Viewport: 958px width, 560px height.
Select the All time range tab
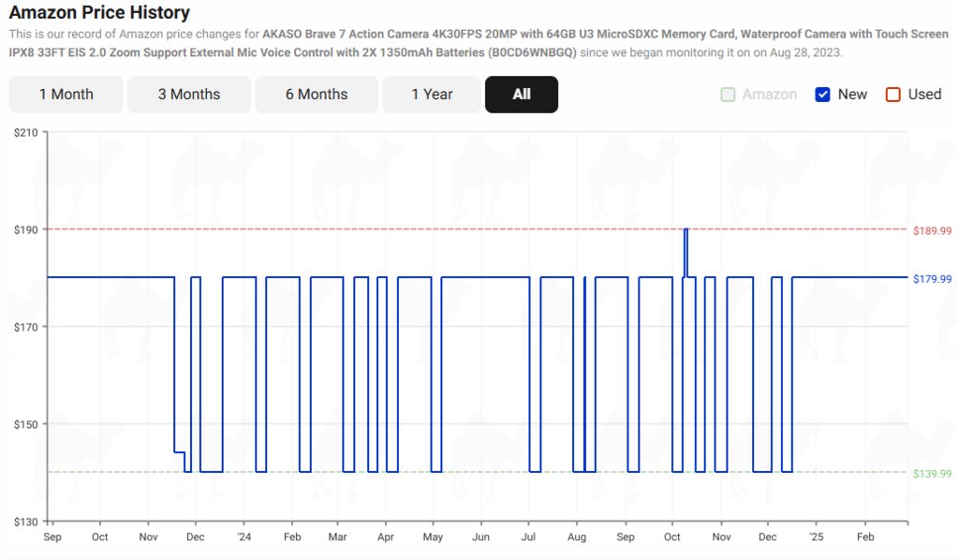point(522,95)
